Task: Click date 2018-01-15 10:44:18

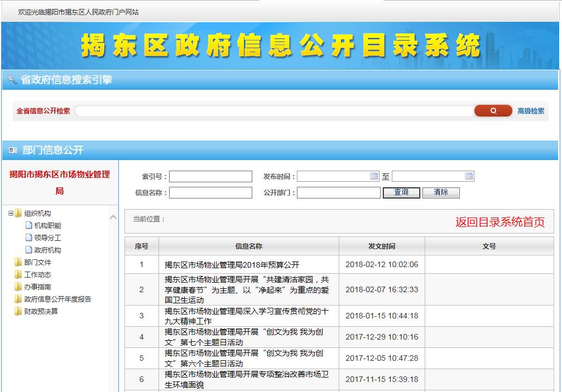Action: point(382,316)
